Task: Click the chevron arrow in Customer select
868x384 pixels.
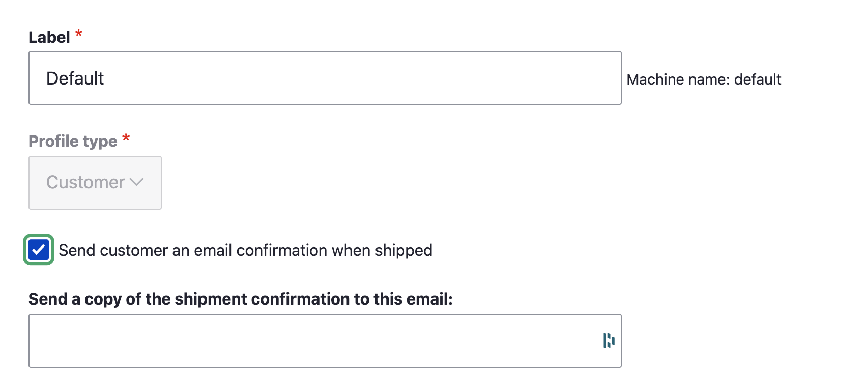Action: click(x=137, y=182)
